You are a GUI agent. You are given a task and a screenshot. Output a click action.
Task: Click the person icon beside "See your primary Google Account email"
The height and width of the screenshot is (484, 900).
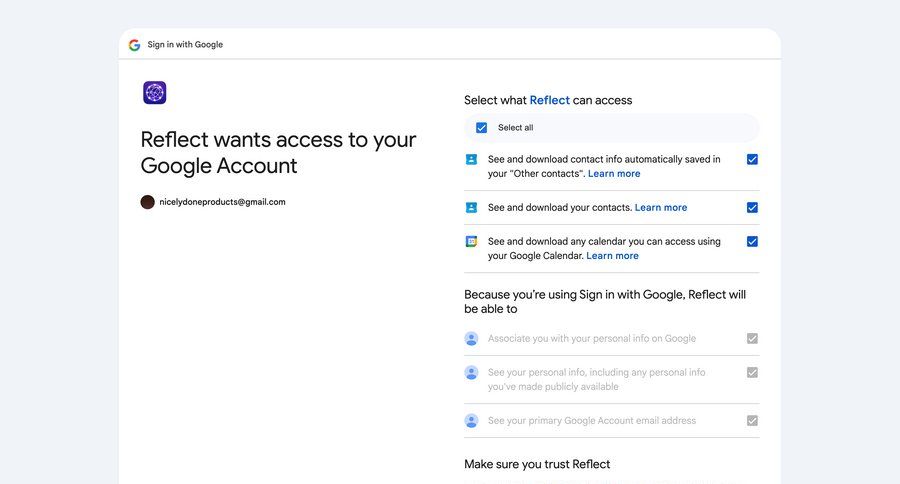(x=471, y=421)
